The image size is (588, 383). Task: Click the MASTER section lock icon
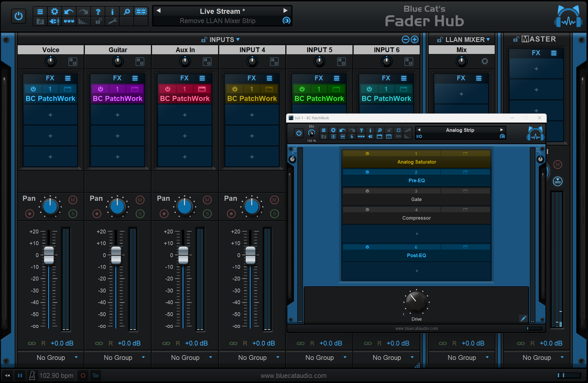(516, 39)
